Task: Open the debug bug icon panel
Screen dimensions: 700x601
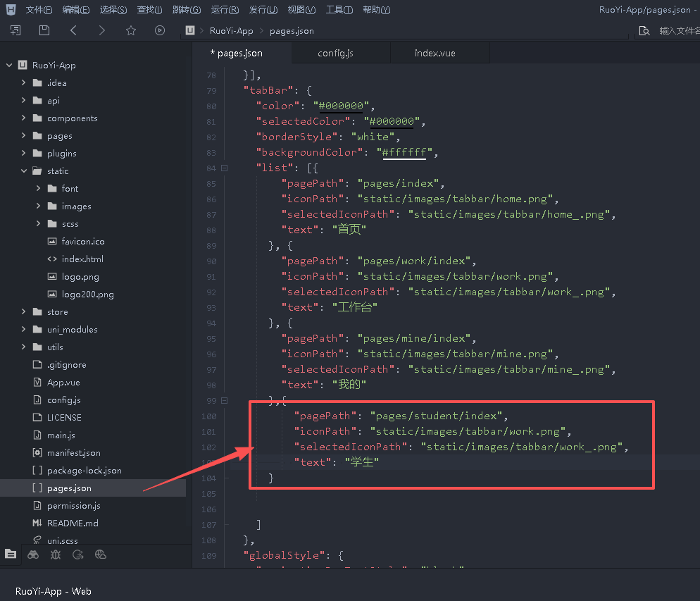Action: 56,554
